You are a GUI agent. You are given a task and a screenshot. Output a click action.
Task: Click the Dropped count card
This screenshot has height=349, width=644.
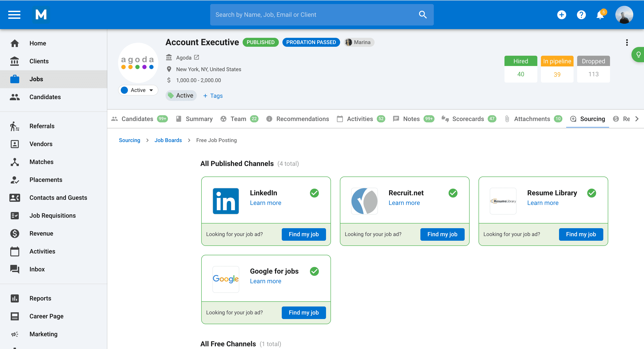(x=593, y=69)
